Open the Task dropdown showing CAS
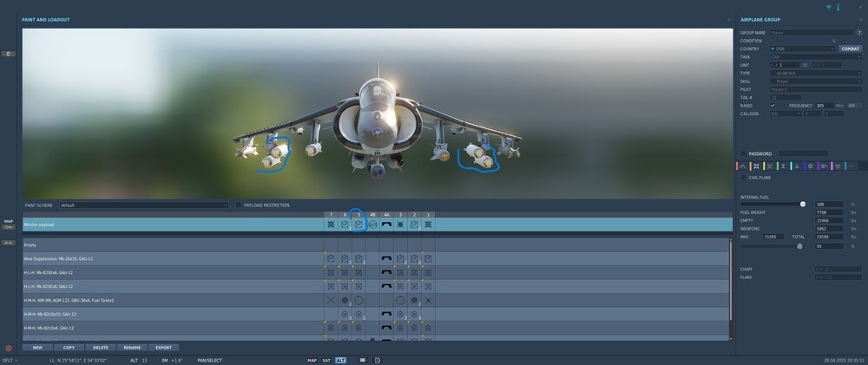 [x=816, y=57]
